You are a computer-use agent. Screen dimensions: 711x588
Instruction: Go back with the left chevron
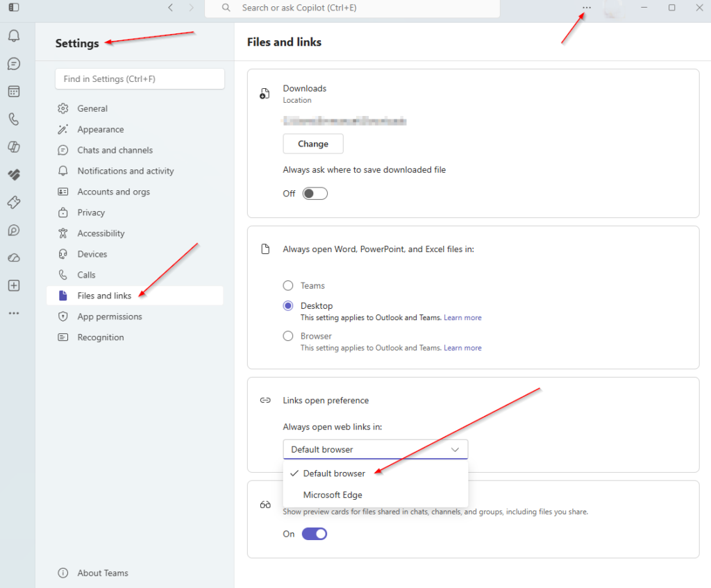[x=171, y=7]
